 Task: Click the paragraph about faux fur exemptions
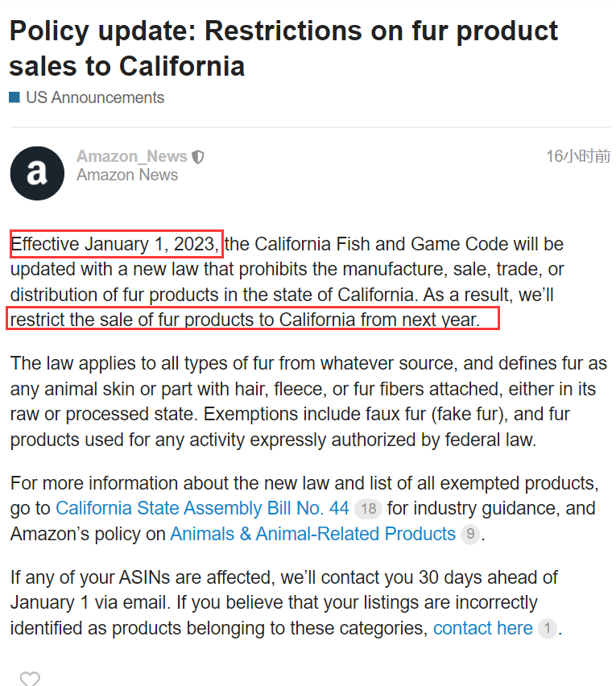coord(308,402)
